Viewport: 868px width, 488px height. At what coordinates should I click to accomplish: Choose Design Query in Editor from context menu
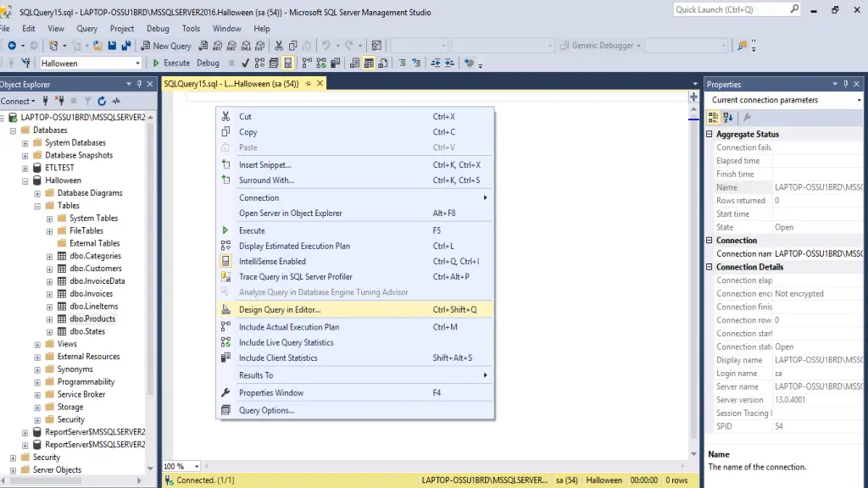tap(355, 310)
